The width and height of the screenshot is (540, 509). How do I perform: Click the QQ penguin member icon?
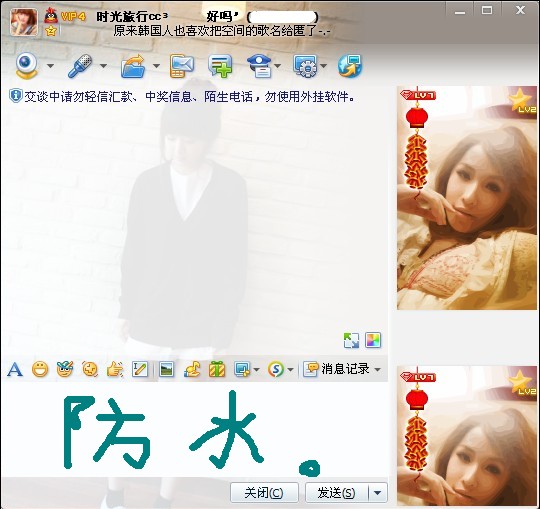click(51, 15)
